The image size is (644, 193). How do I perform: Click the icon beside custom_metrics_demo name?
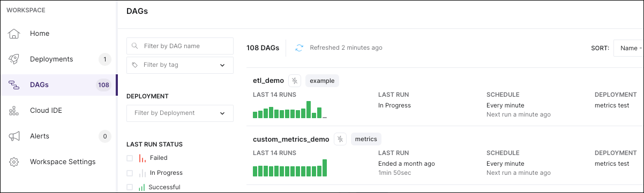coord(340,139)
